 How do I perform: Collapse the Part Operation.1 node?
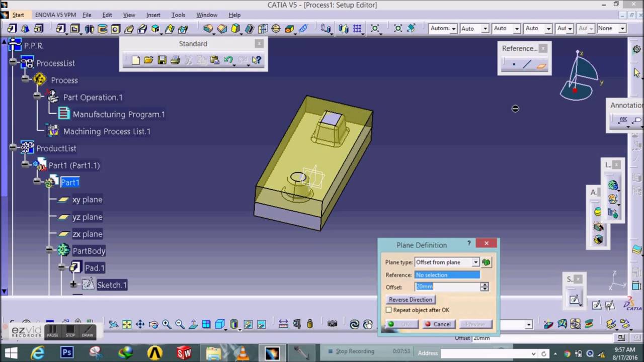coord(37,96)
